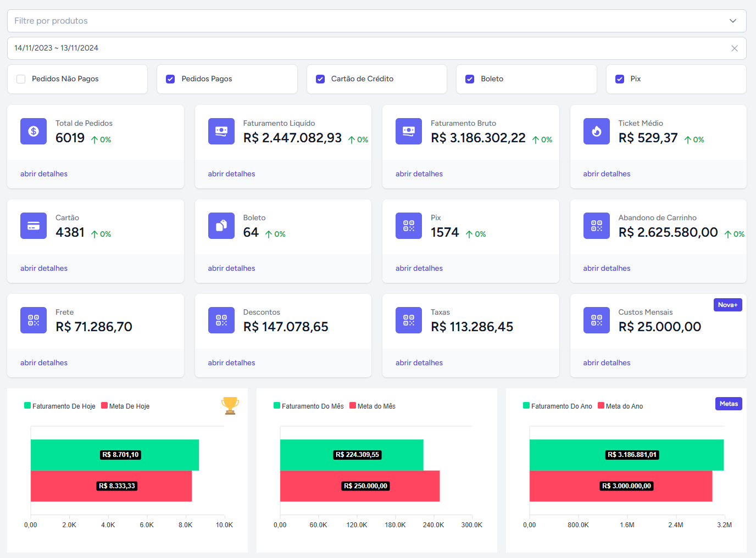
Task: Click the Frete card icon
Action: pyautogui.click(x=34, y=320)
